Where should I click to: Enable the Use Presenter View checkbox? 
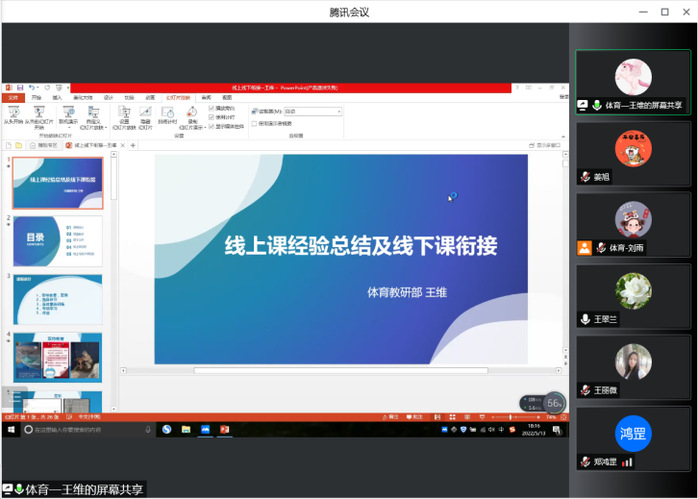254,123
